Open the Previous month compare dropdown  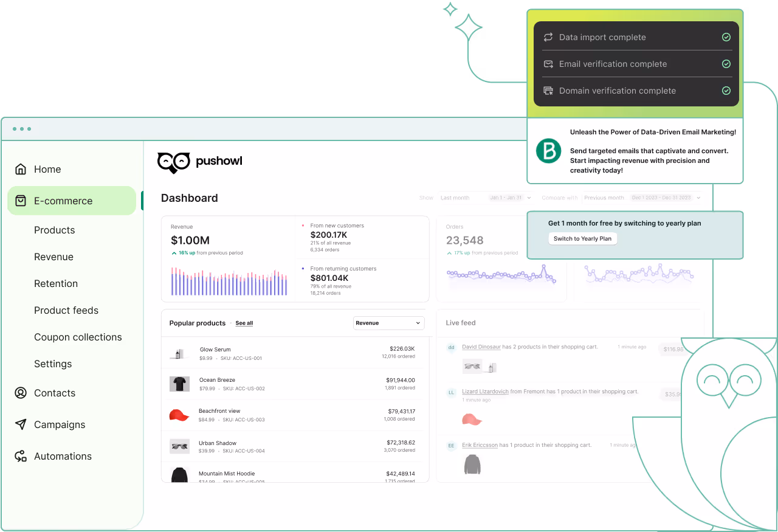[641, 198]
